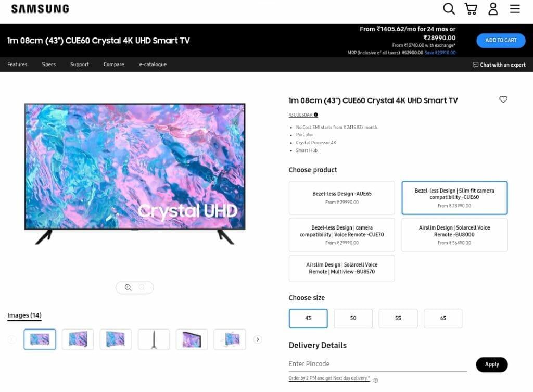Choose Airslim Multiview BU8570 product option
This screenshot has height=392, width=533.
(x=341, y=268)
